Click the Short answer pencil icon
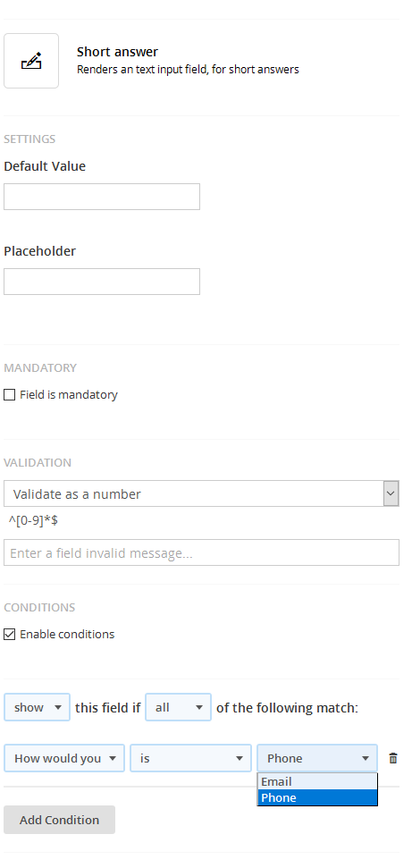The image size is (412, 868). pyautogui.click(x=31, y=61)
